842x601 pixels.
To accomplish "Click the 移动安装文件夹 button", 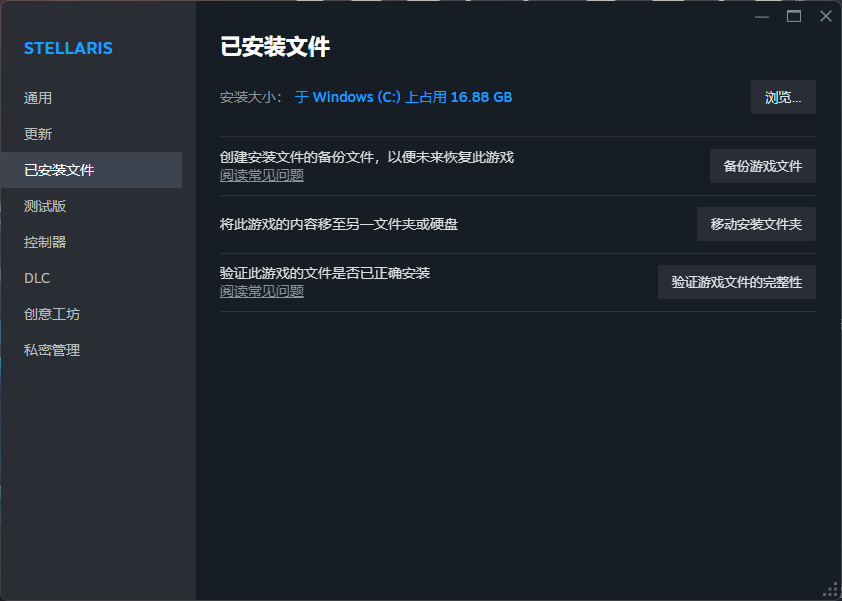I will click(x=756, y=224).
